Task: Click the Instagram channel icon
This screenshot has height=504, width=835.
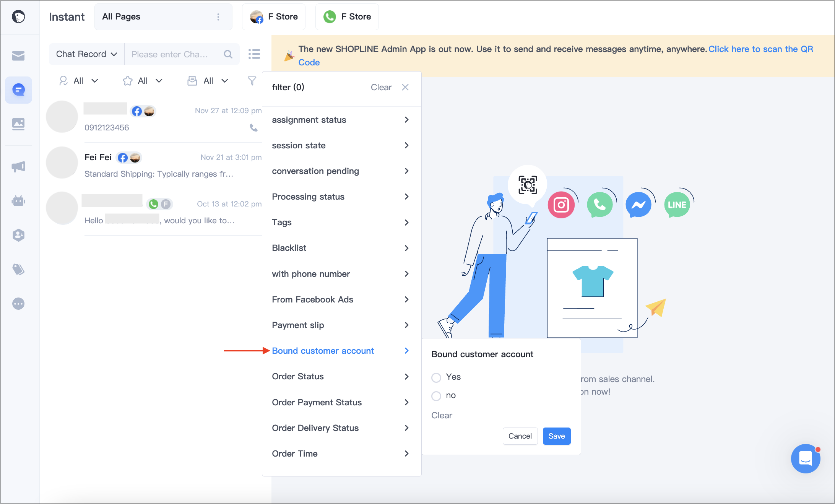Action: tap(561, 205)
